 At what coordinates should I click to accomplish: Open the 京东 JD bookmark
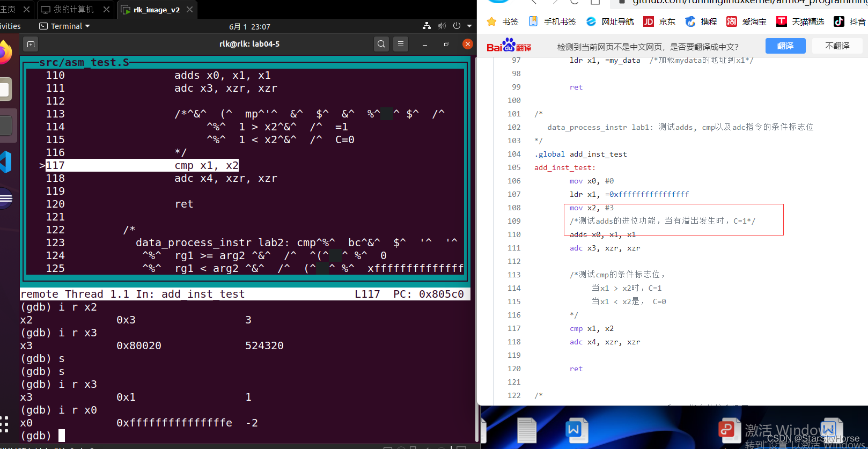click(x=659, y=21)
